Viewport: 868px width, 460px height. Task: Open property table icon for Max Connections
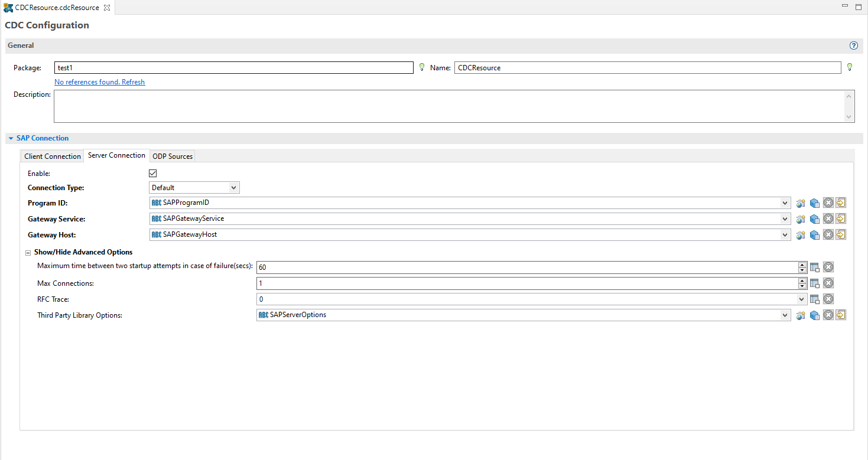[x=815, y=283]
